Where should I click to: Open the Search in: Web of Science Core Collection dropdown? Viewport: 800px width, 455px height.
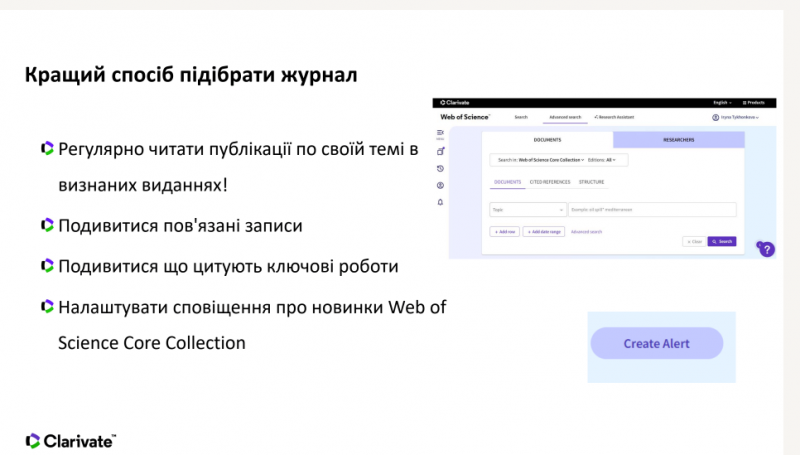click(540, 160)
